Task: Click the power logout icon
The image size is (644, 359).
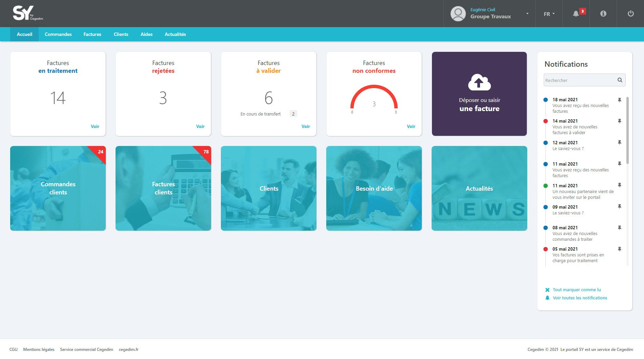Action: (x=630, y=14)
